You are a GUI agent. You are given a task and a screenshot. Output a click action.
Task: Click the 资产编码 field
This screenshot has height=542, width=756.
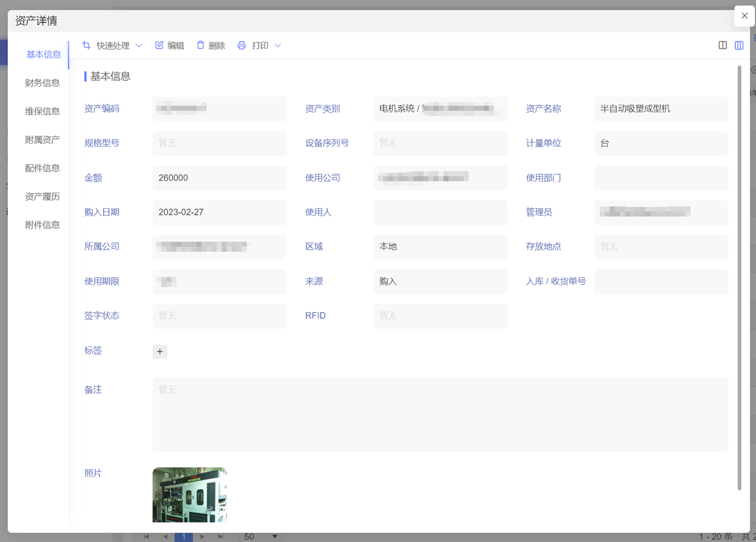(x=219, y=109)
